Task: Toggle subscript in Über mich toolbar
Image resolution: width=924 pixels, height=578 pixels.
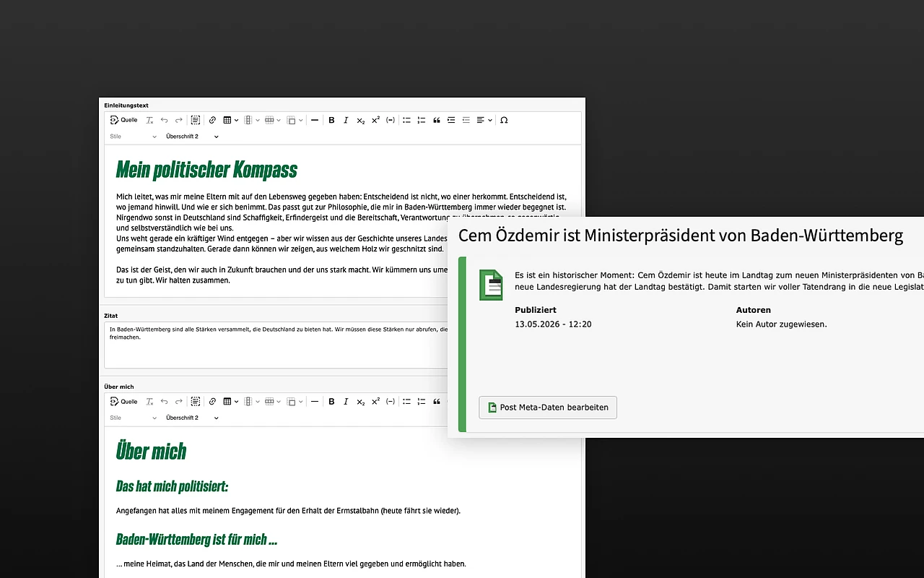Action: pos(361,401)
